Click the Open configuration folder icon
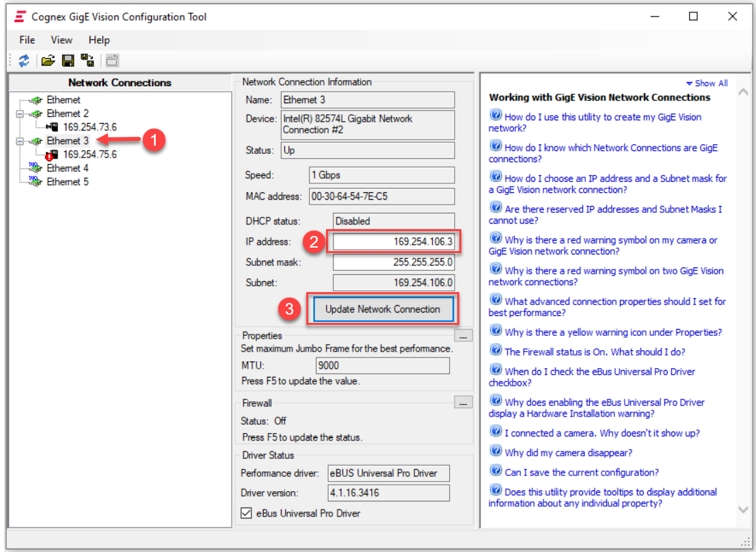The height and width of the screenshot is (552, 756). point(48,61)
